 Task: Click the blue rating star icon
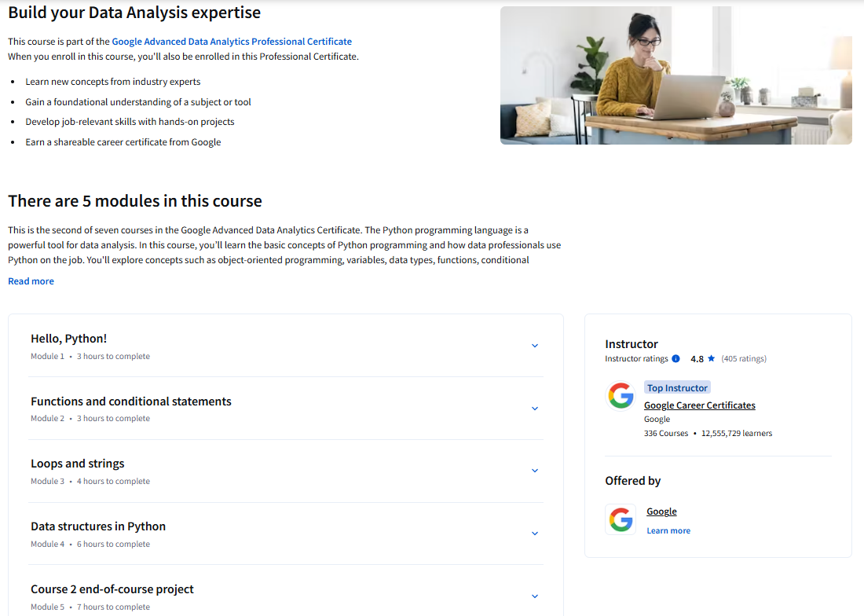(x=711, y=358)
